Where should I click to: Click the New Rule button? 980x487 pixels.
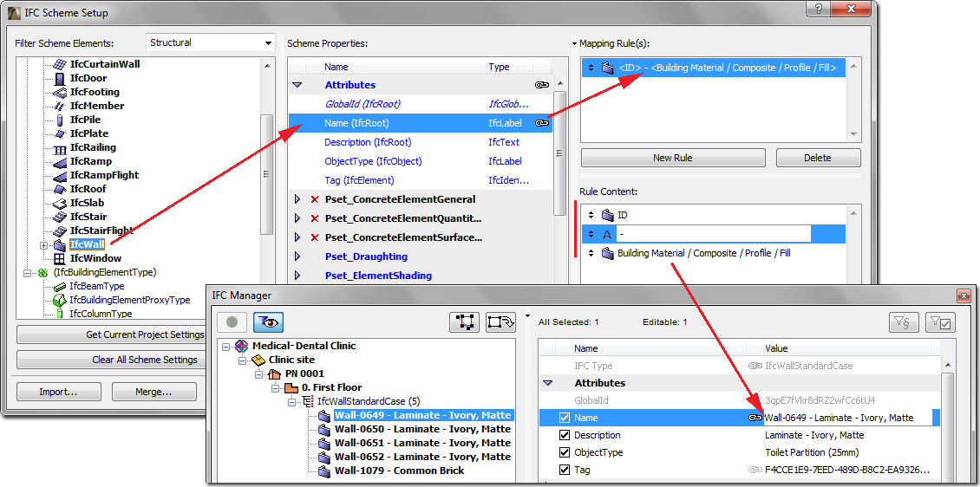[673, 158]
